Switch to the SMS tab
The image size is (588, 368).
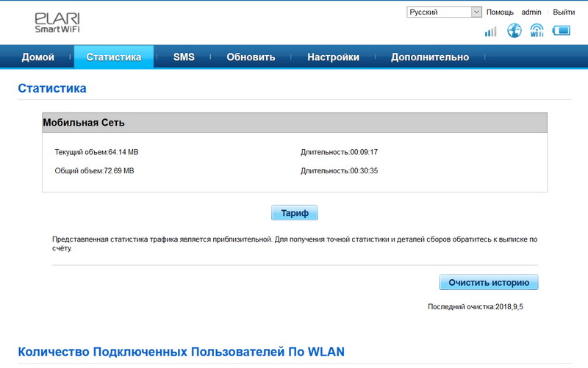(184, 57)
